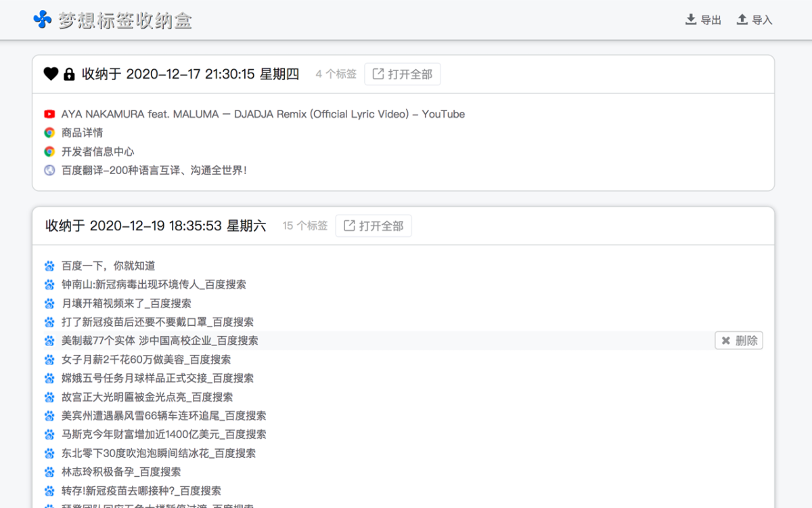Image resolution: width=812 pixels, height=508 pixels.
Task: Toggle the lock icon on first group
Action: click(x=69, y=75)
